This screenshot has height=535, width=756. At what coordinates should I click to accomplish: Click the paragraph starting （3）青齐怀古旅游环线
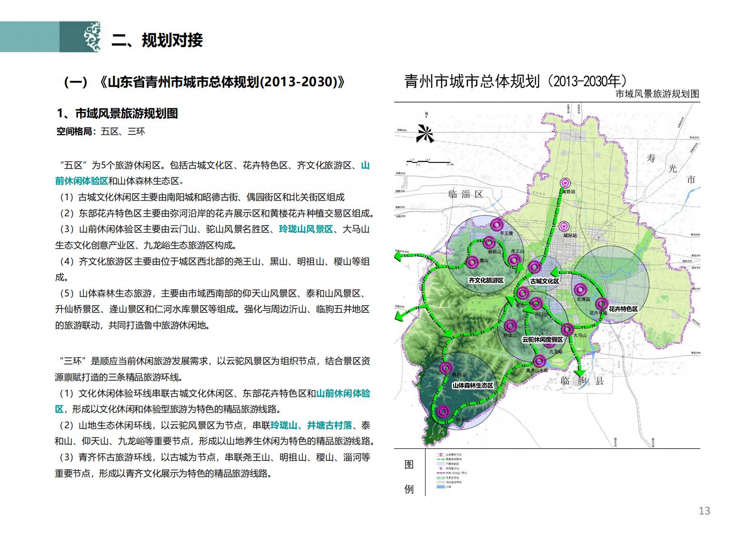click(212, 465)
